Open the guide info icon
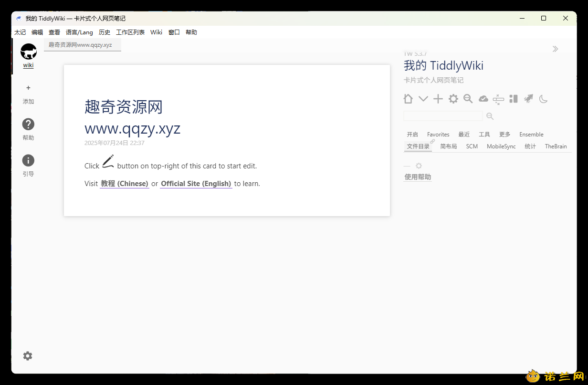The image size is (588, 385). [28, 160]
